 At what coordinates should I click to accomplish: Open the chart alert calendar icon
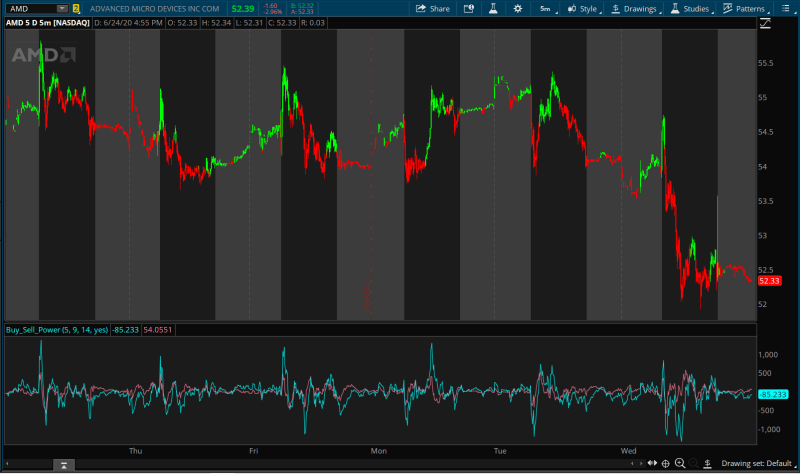(468, 9)
